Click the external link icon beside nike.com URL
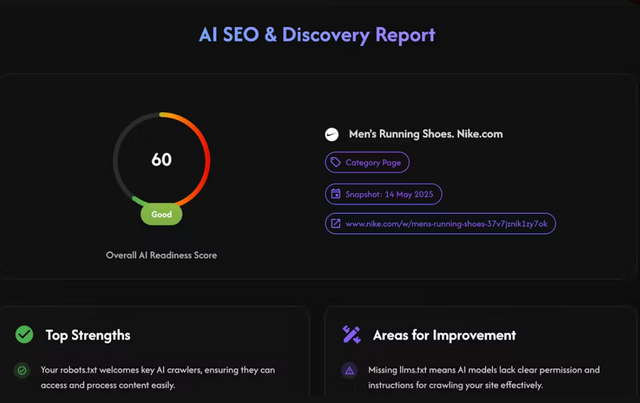 click(x=336, y=223)
